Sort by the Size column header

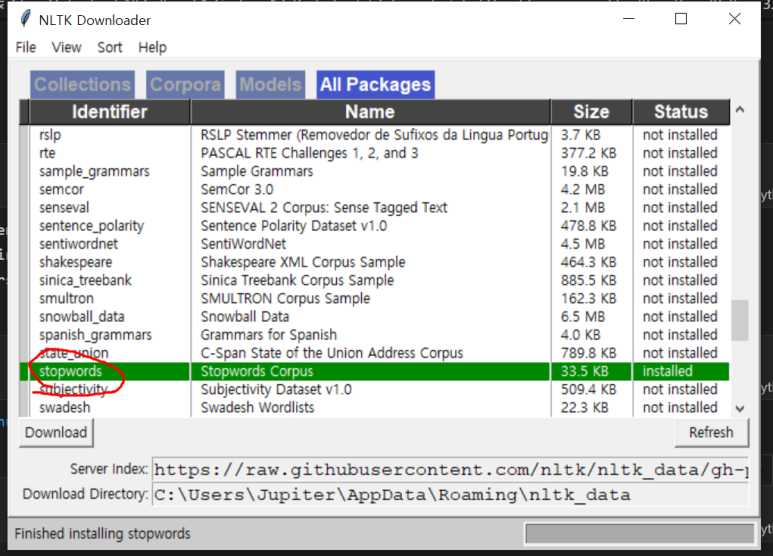pyautogui.click(x=591, y=112)
